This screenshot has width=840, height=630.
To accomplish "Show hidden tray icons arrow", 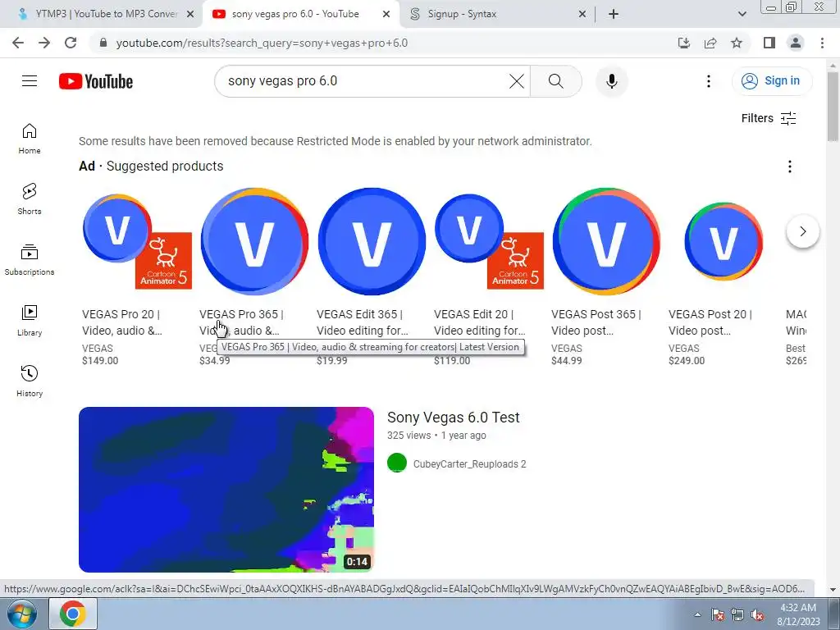I will click(697, 614).
